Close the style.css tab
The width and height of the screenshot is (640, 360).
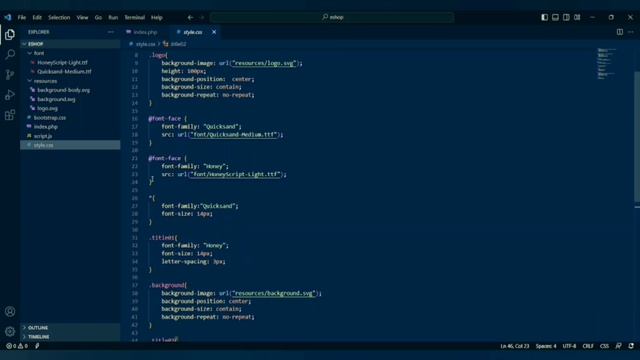[214, 32]
